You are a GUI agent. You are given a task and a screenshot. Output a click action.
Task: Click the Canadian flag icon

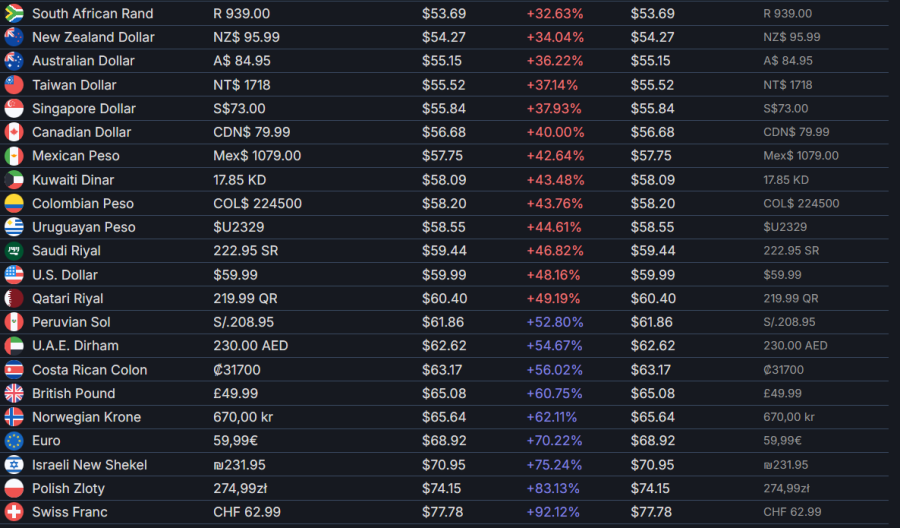14,132
